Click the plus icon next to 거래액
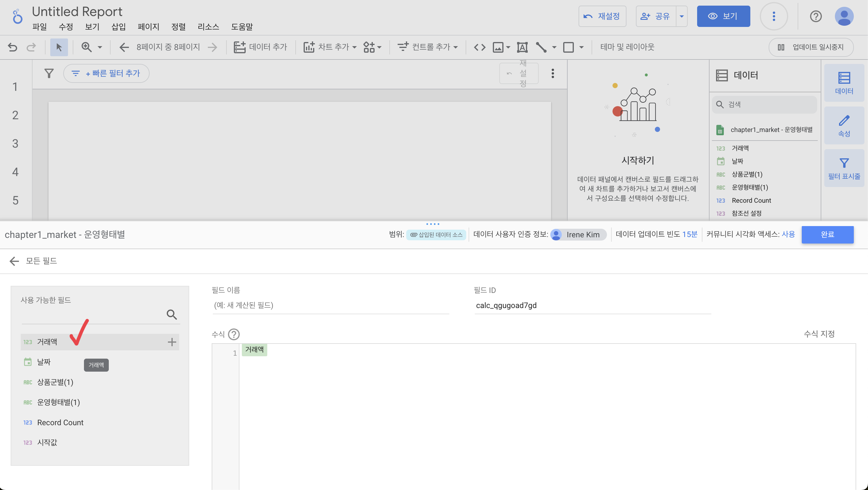The width and height of the screenshot is (868, 490). (x=172, y=342)
